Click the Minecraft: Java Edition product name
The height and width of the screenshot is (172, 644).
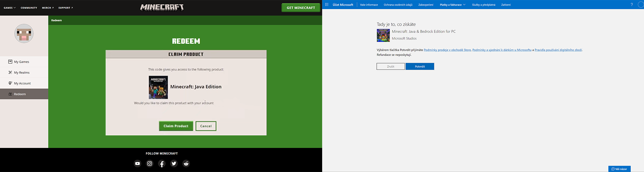pyautogui.click(x=196, y=87)
